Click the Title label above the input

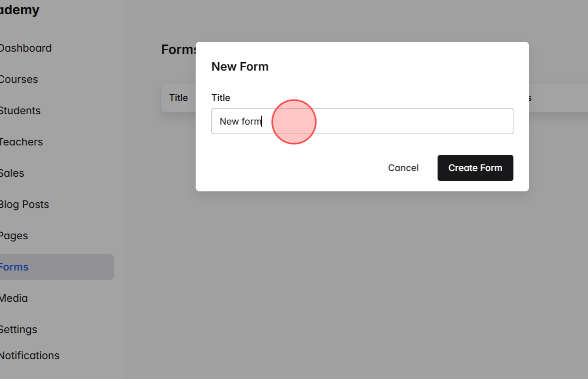(221, 98)
